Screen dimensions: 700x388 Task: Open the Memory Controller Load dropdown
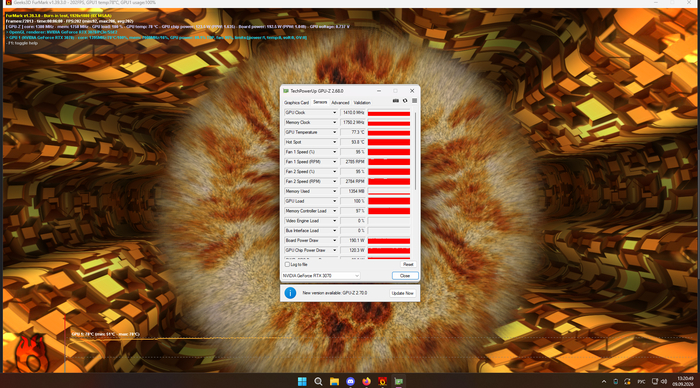334,211
